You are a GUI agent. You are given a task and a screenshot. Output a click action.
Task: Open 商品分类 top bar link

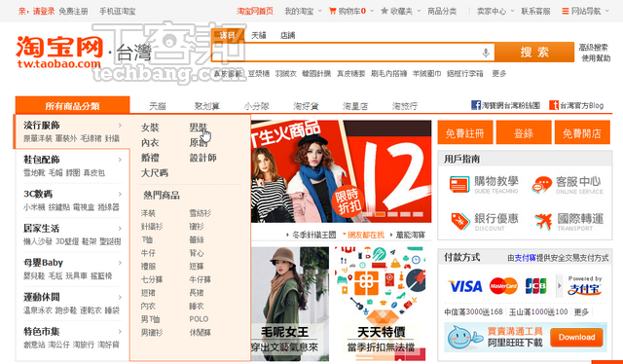[442, 11]
